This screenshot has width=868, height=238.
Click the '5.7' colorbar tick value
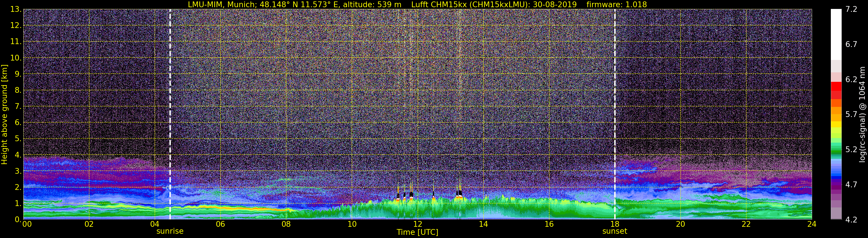(851, 114)
